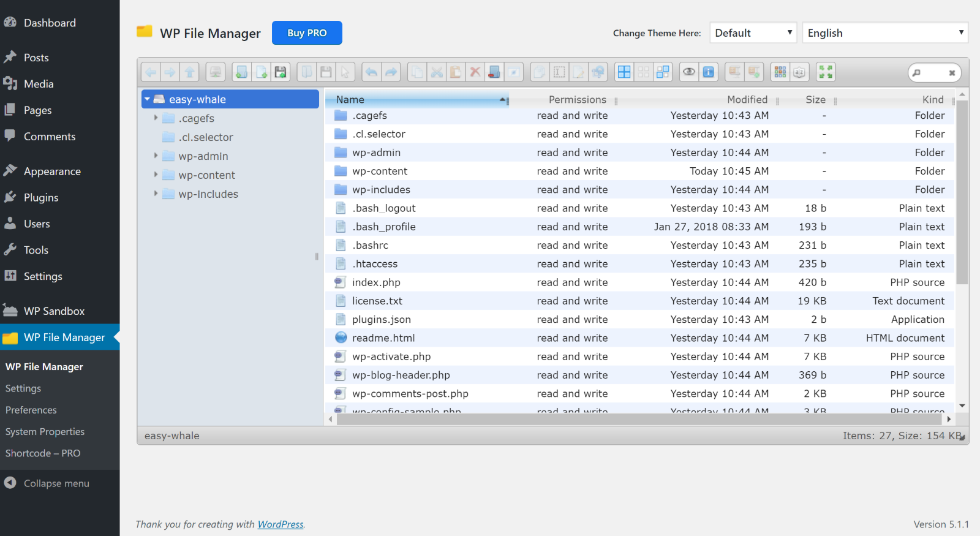Click the extract archive icon
Viewport: 980px width, 536px height.
[734, 72]
